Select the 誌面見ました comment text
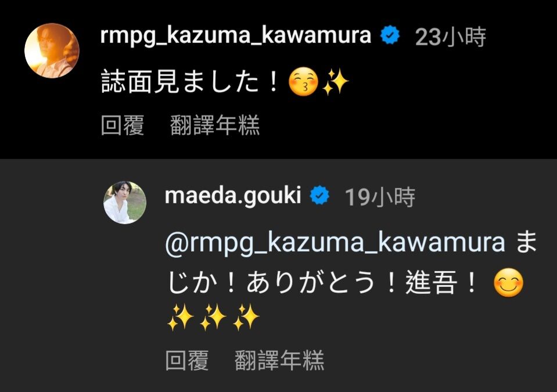The height and width of the screenshot is (392, 557). [x=190, y=81]
